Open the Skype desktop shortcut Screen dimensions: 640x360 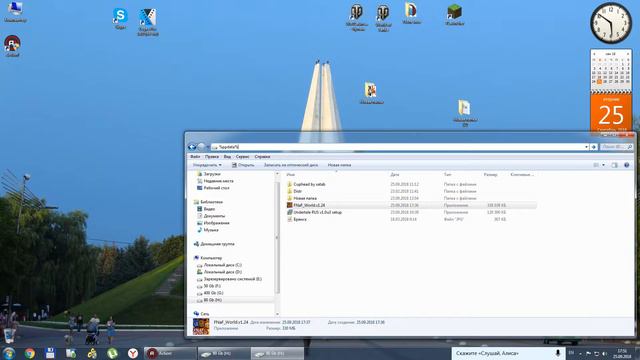click(120, 18)
